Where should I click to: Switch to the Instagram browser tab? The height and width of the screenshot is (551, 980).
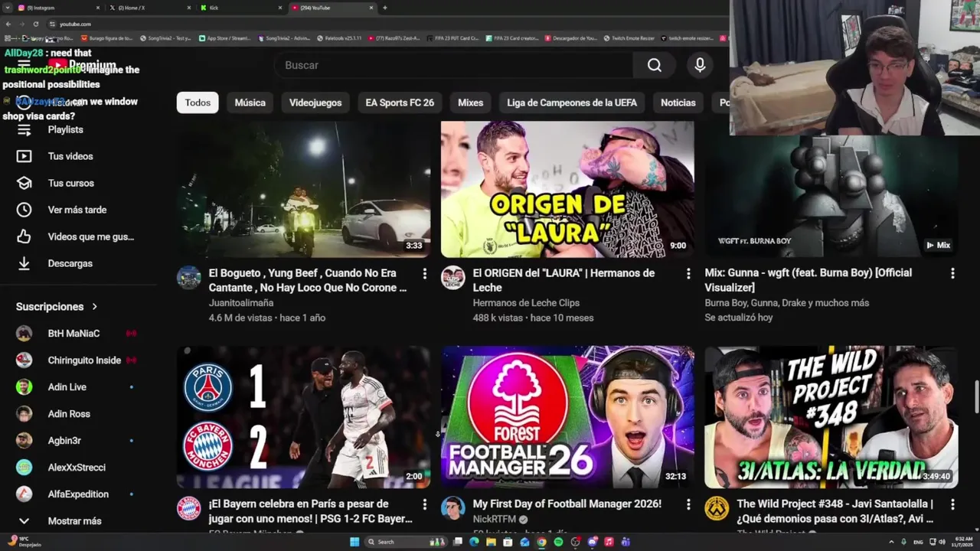click(x=57, y=8)
